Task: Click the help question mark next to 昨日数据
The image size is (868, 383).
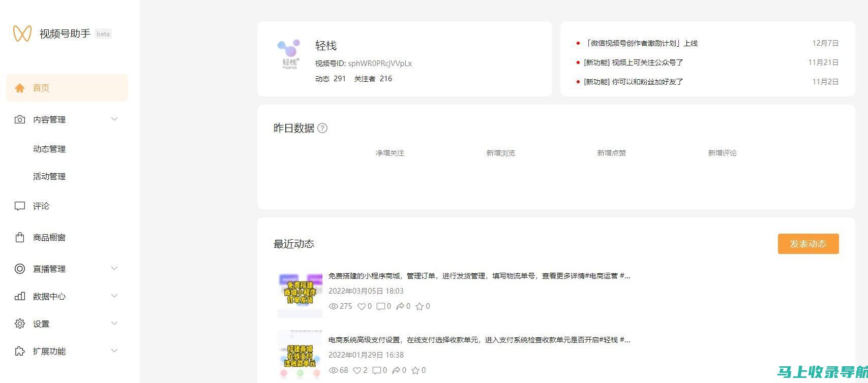Action: tap(322, 128)
